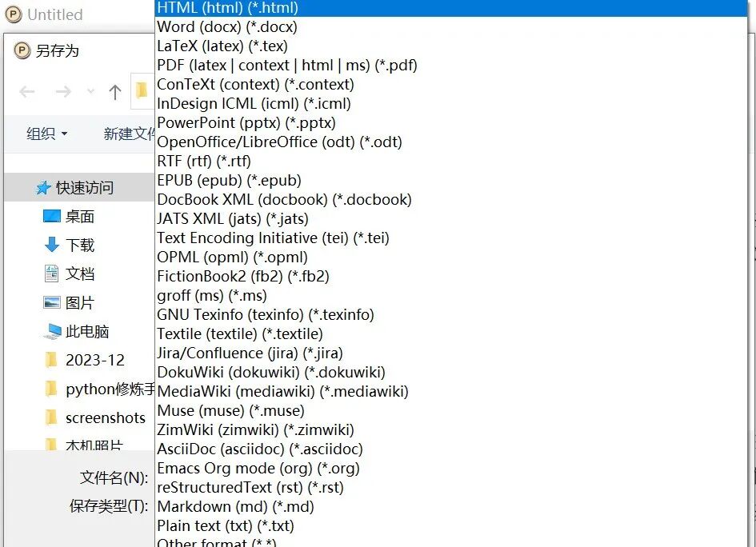Choose reStructuredText (rst) format

[451, 488]
